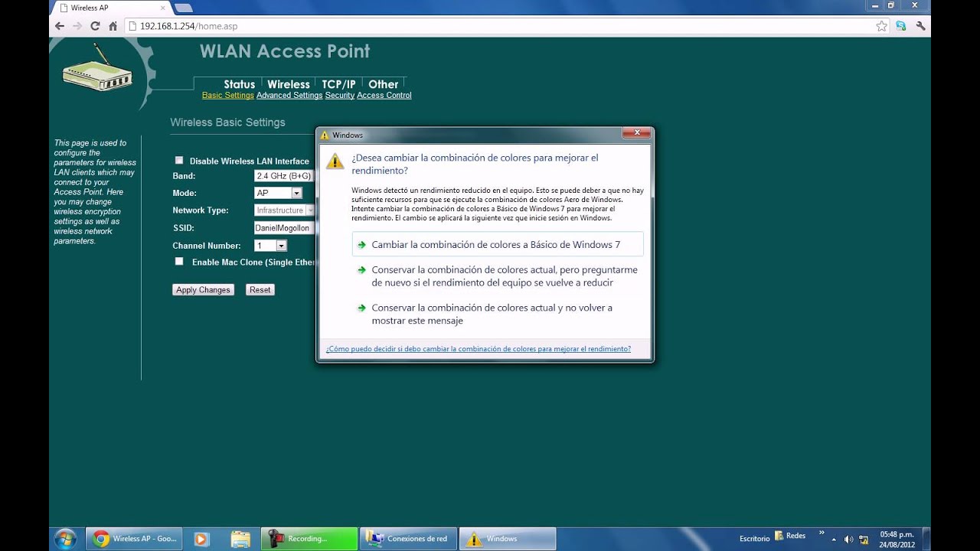Switch to Conexiones de red window
This screenshot has width=980, height=551.
point(409,539)
